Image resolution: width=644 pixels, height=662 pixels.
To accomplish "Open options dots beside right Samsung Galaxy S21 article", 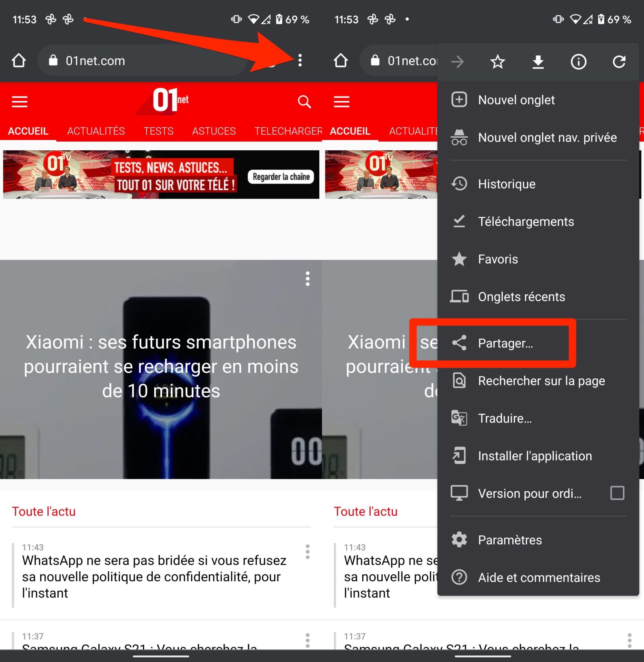I will tap(630, 640).
